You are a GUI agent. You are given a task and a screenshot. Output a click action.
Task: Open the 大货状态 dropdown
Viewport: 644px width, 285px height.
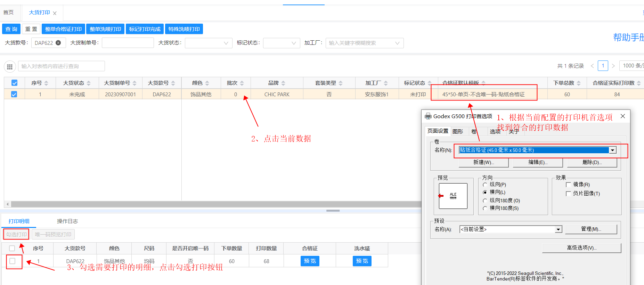[209, 43]
